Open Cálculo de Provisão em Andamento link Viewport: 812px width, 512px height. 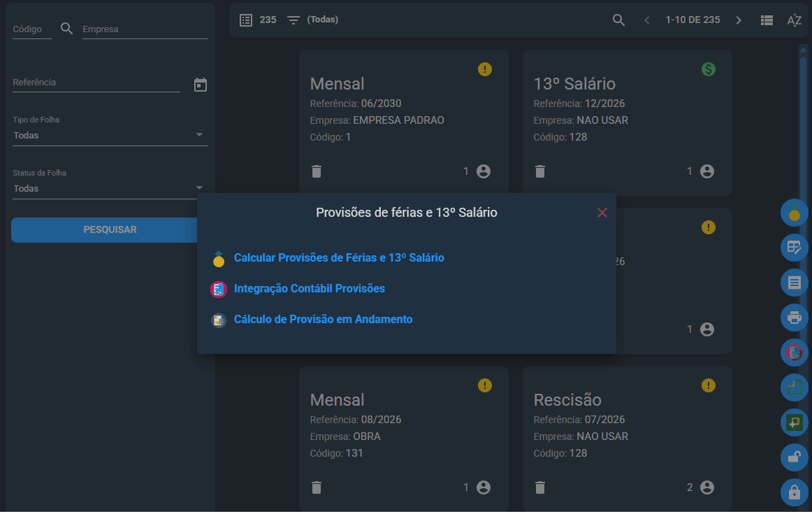click(x=323, y=319)
